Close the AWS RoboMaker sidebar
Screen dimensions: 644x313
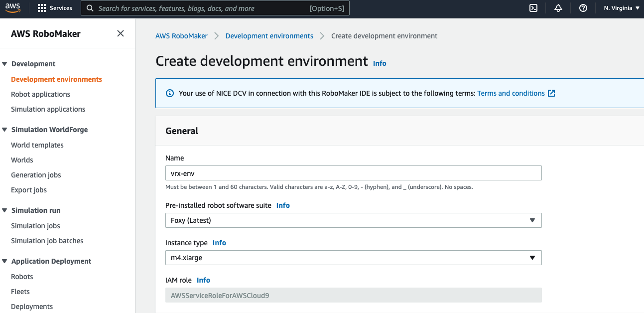pos(121,33)
